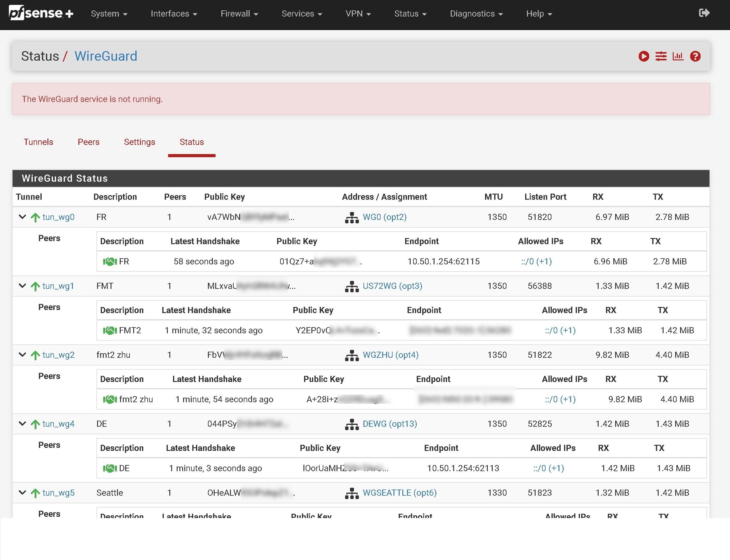Open the tun_wg1 tunnel link
The width and height of the screenshot is (730, 560).
tap(58, 286)
